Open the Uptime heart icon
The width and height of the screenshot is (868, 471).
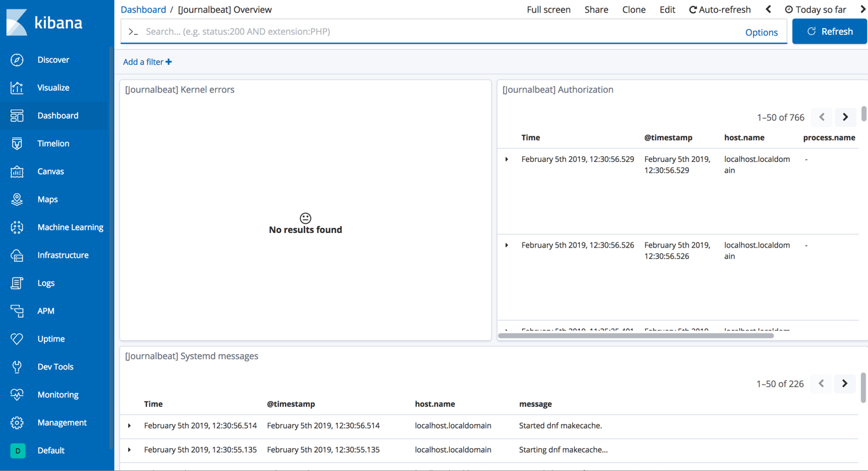click(x=17, y=339)
